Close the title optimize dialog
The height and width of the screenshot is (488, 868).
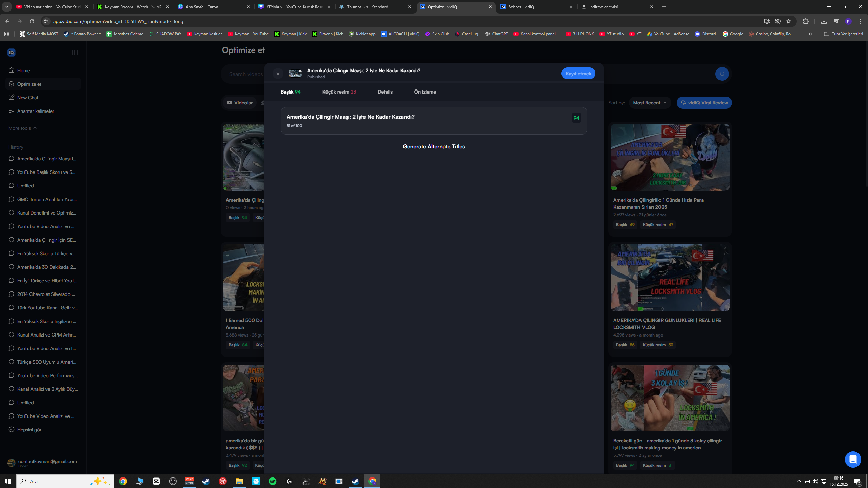pyautogui.click(x=278, y=74)
